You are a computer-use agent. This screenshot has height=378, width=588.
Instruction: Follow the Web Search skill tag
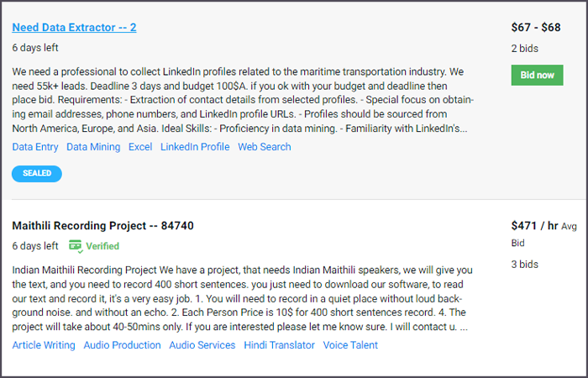coord(264,147)
